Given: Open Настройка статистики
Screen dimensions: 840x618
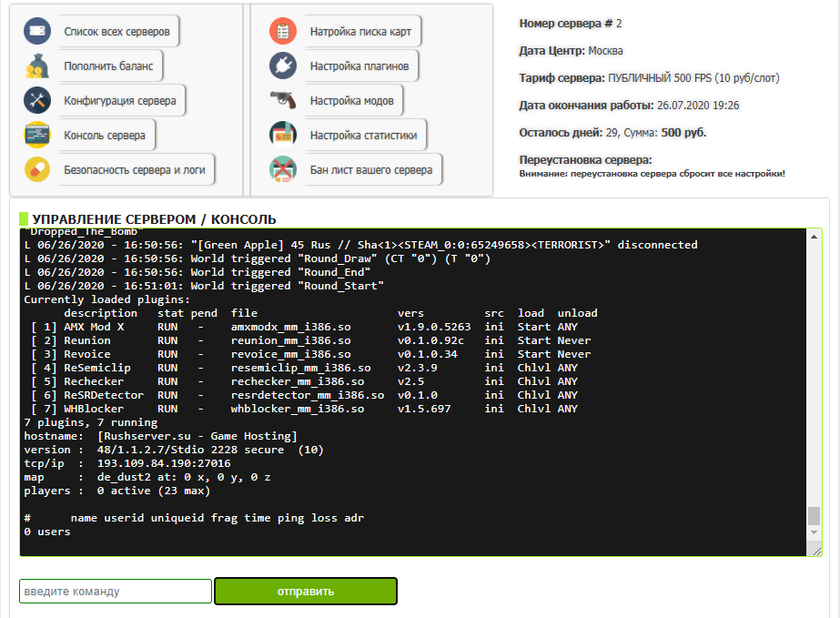Looking at the screenshot, I should (x=364, y=135).
